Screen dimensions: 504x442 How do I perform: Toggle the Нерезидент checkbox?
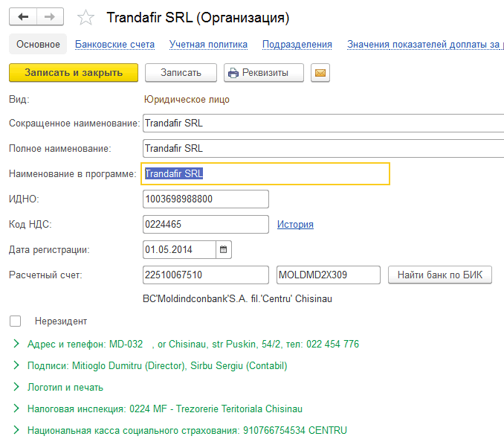(16, 321)
